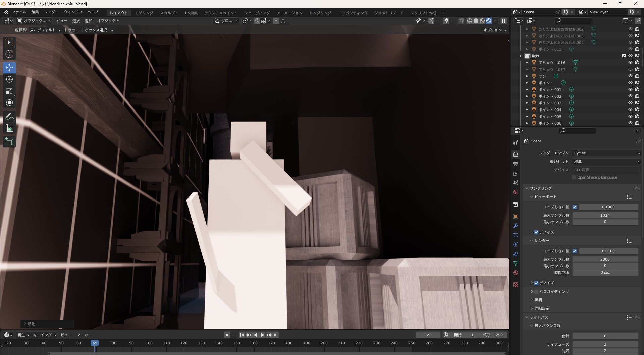Screen dimensions: 644x355
Task: Hide the サン light in the outliner
Action: point(630,76)
